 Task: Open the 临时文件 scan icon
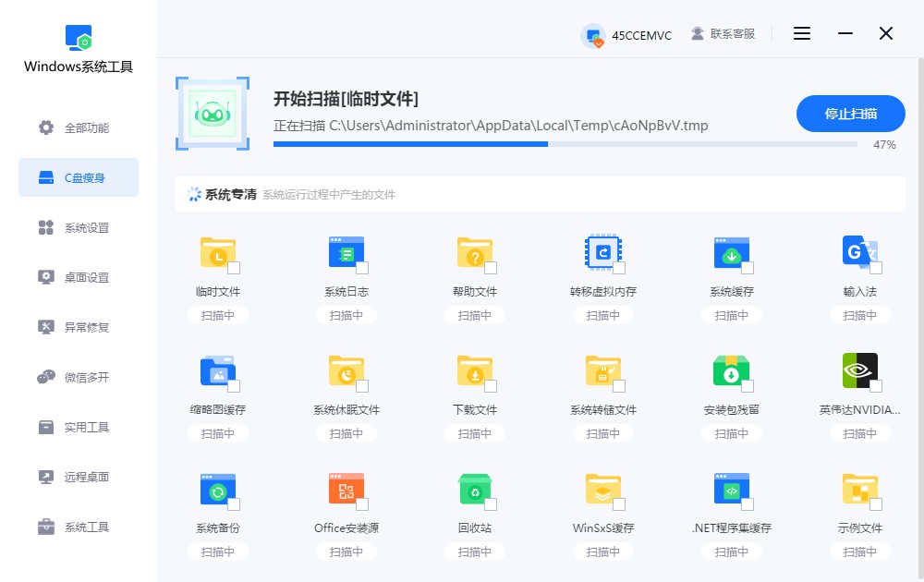click(218, 254)
